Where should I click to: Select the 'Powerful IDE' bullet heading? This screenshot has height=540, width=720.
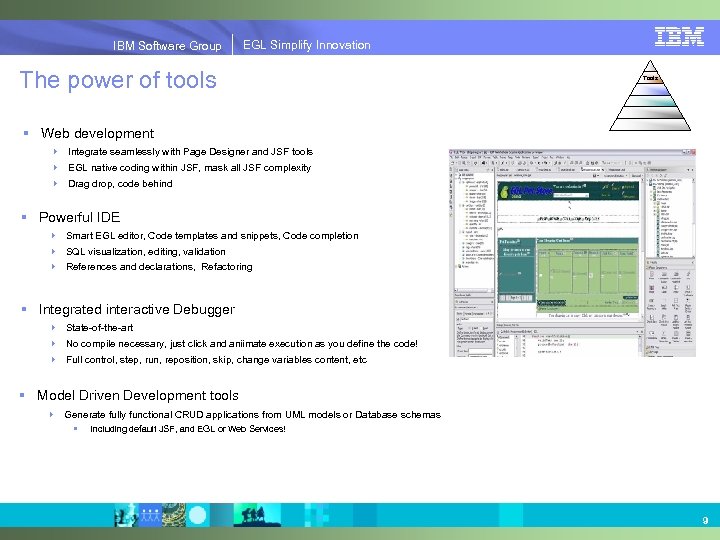(79, 217)
